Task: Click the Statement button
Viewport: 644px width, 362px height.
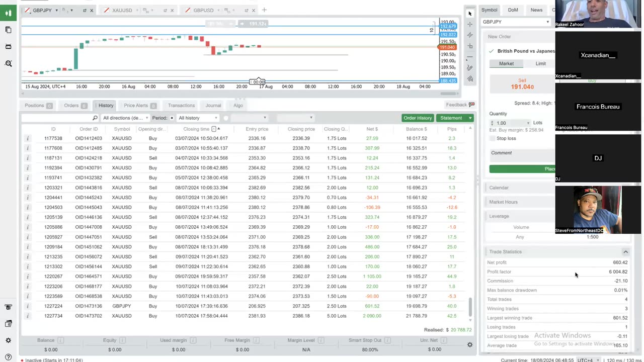Action: click(x=451, y=118)
